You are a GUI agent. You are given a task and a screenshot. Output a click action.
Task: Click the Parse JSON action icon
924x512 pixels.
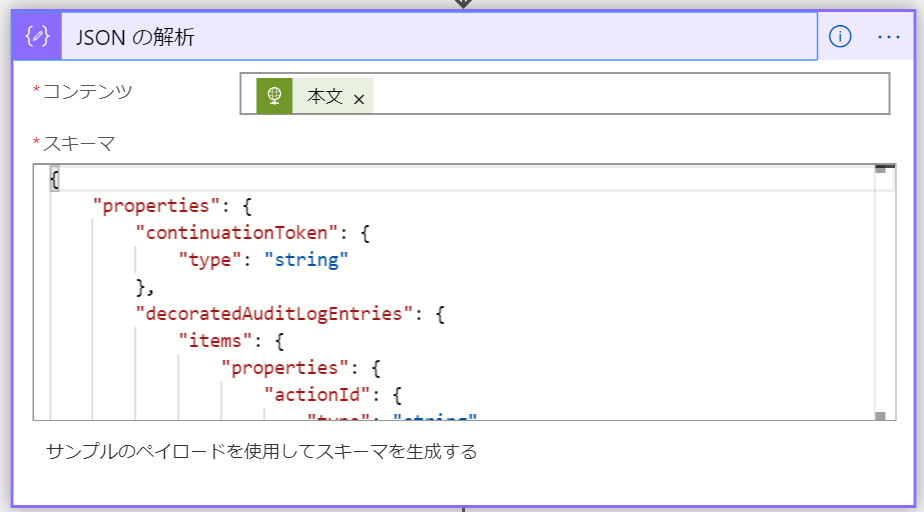pos(37,37)
